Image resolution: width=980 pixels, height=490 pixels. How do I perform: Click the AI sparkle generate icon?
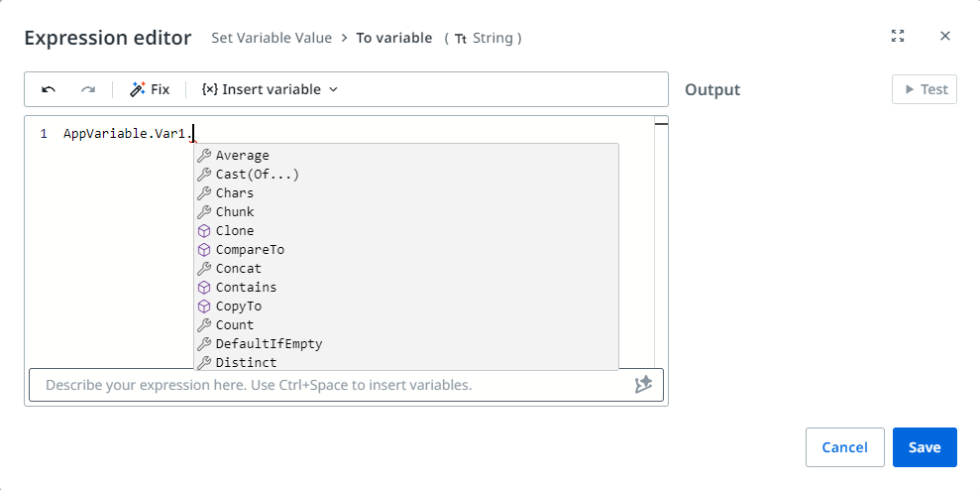pos(643,385)
